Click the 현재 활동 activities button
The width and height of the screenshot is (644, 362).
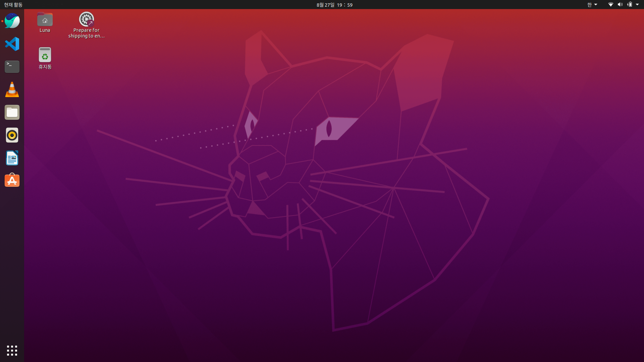point(13,5)
